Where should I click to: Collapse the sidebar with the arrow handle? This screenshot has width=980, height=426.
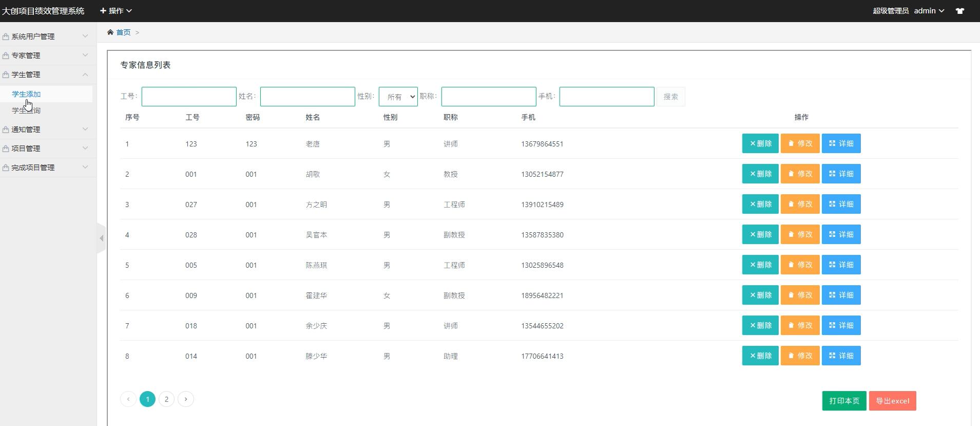click(x=101, y=238)
